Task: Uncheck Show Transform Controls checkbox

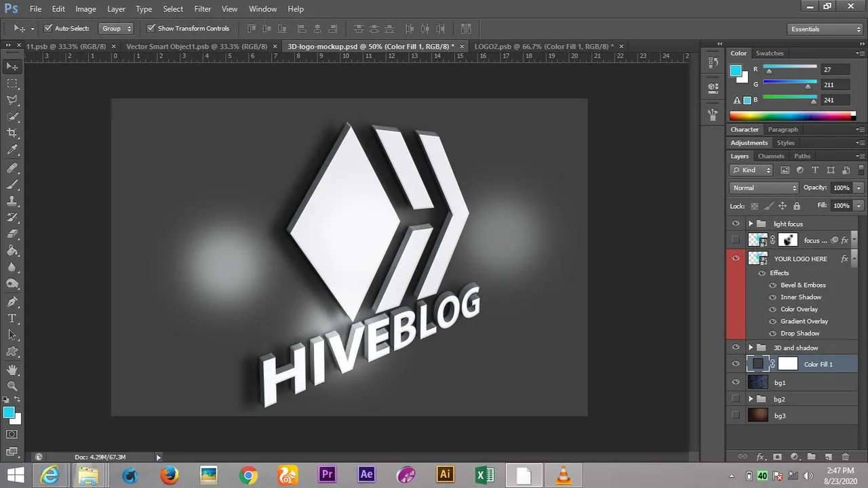Action: click(151, 28)
